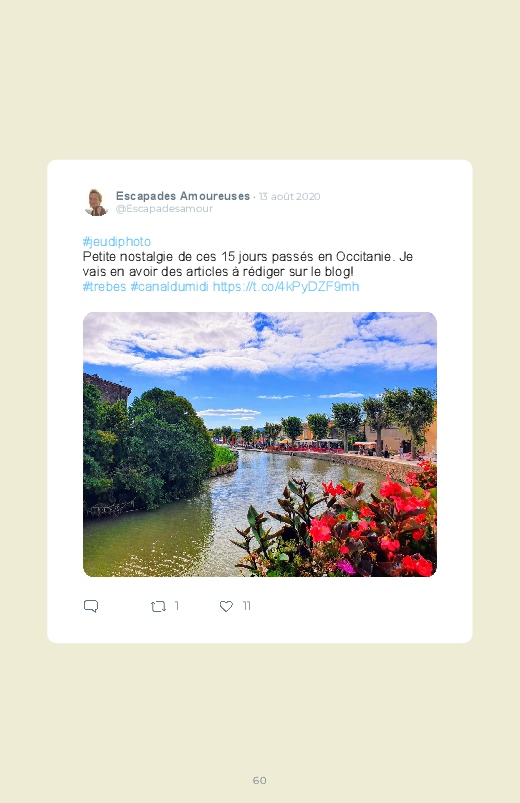The width and height of the screenshot is (520, 803).
Task: Like the tweet with the heart icon
Action: pyautogui.click(x=226, y=606)
